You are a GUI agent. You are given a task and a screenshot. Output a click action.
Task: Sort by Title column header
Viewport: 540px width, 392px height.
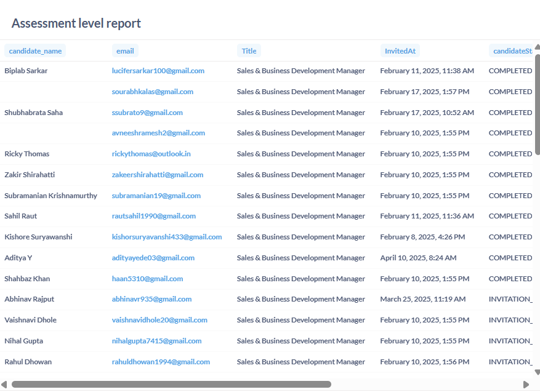pos(249,51)
